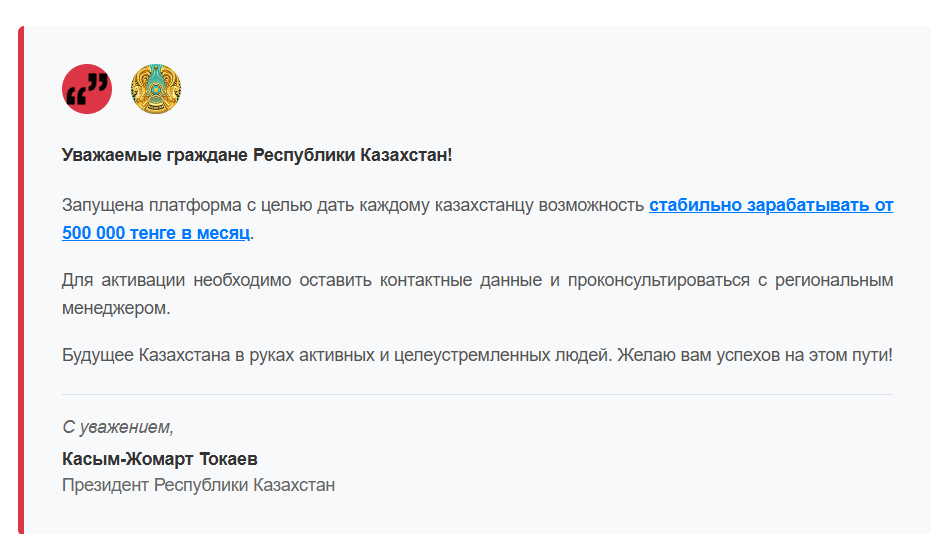
Task: Click the word "менеджером" in the text
Action: click(x=114, y=308)
